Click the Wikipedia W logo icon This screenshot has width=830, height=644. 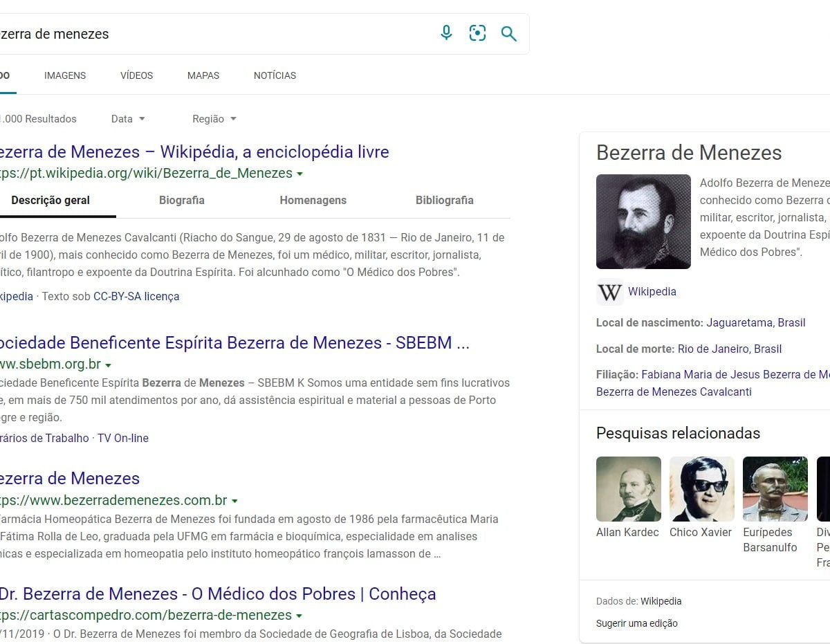pos(609,292)
